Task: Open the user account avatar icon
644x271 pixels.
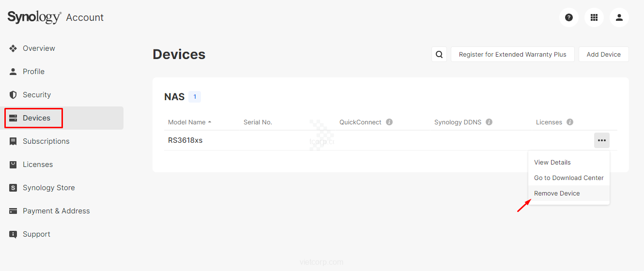Action: (x=619, y=17)
